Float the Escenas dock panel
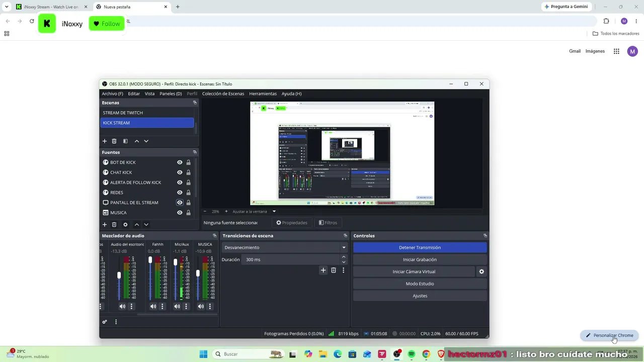The height and width of the screenshot is (362, 644). 195,103
